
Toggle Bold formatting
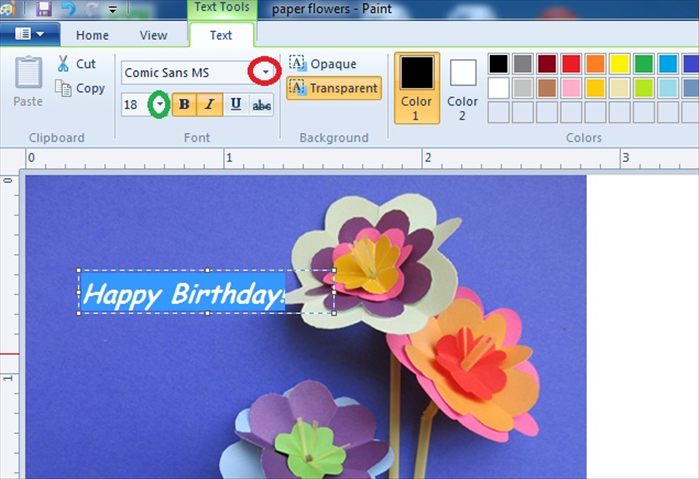184,105
